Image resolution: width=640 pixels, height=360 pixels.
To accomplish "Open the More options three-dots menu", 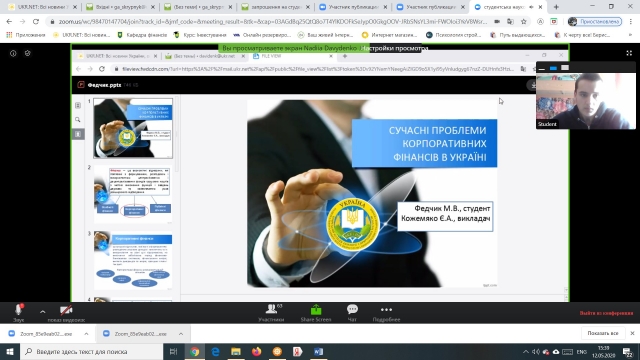I will pos(386,313).
